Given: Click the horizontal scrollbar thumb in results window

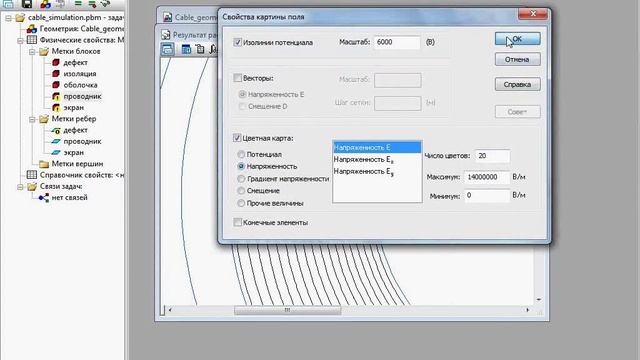Looking at the screenshot, I should click(287, 310).
